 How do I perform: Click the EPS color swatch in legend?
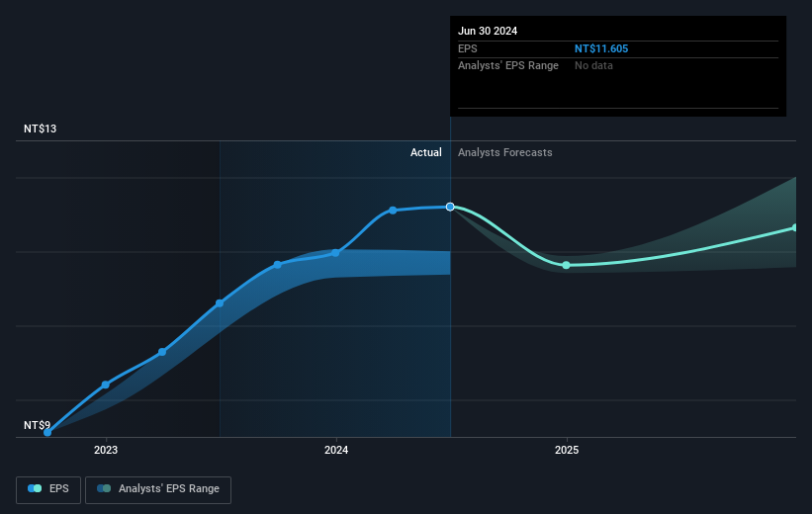point(35,488)
